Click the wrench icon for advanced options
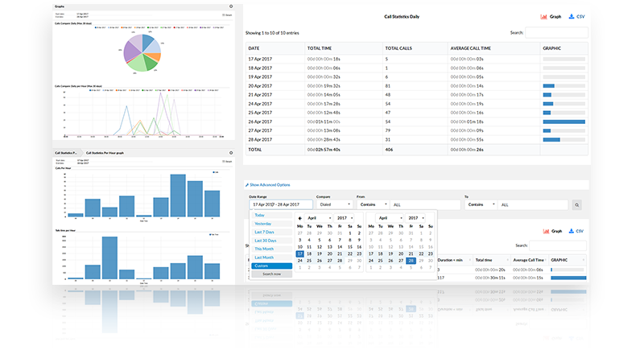644x350 pixels. pos(247,185)
